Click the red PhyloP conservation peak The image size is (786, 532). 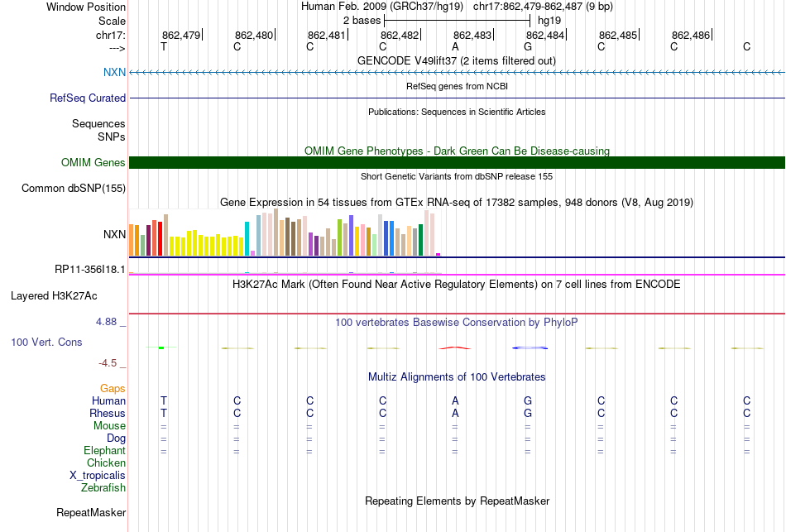455,347
